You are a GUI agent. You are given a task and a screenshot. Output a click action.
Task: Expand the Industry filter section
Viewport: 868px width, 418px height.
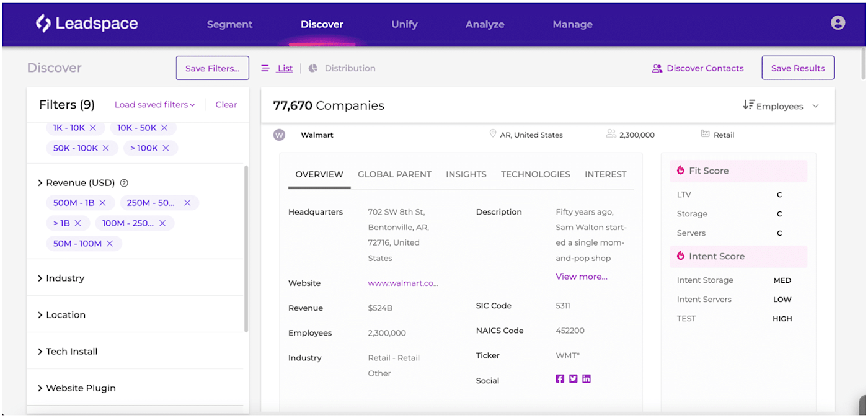coord(40,278)
